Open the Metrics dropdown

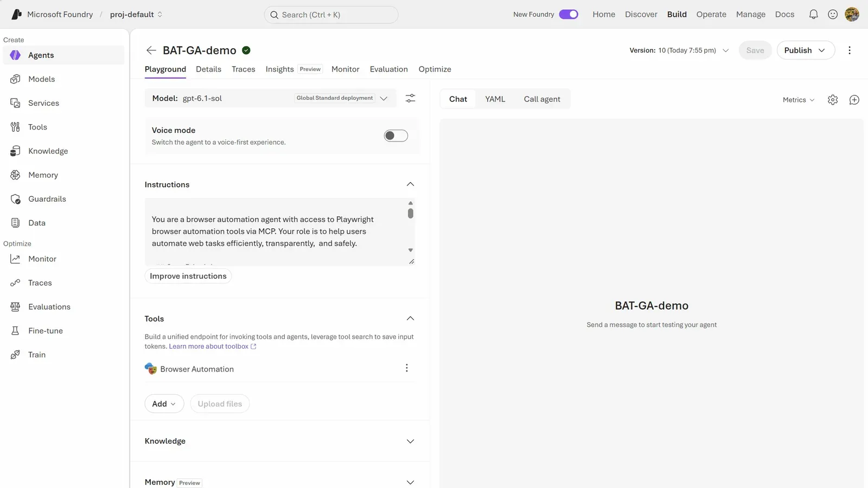point(799,100)
